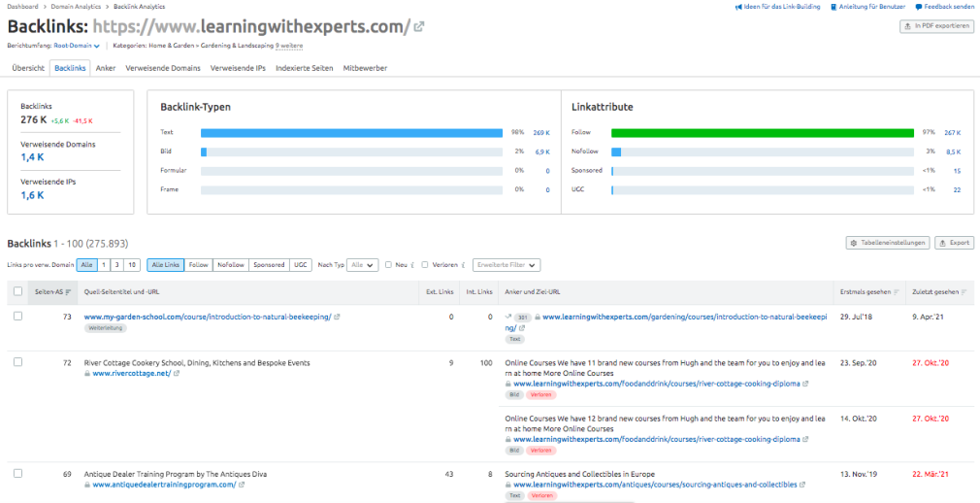Go to Domain Analytics breadcrumb
Screen dimensions: 980x503
(77, 6)
